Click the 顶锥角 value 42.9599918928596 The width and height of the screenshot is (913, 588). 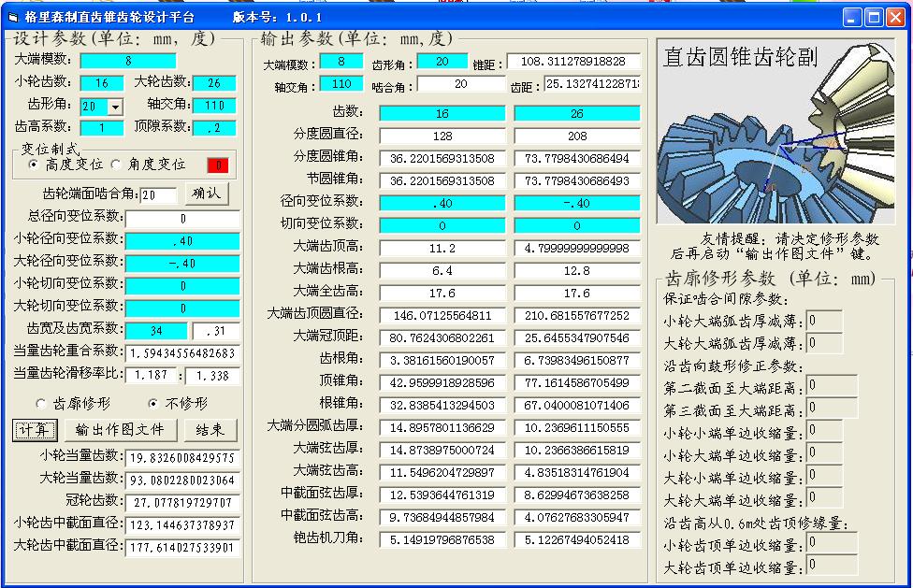pyautogui.click(x=442, y=382)
